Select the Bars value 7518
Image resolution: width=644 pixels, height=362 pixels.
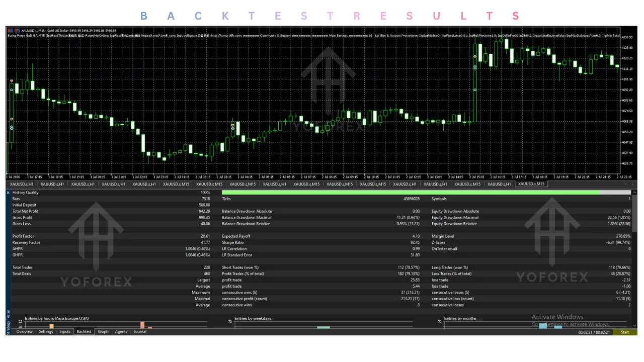tap(206, 199)
